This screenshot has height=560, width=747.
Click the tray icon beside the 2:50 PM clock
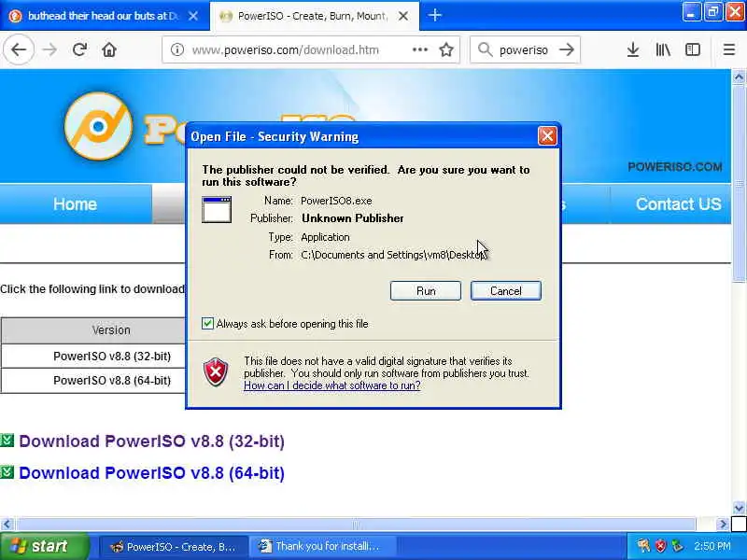click(x=676, y=546)
